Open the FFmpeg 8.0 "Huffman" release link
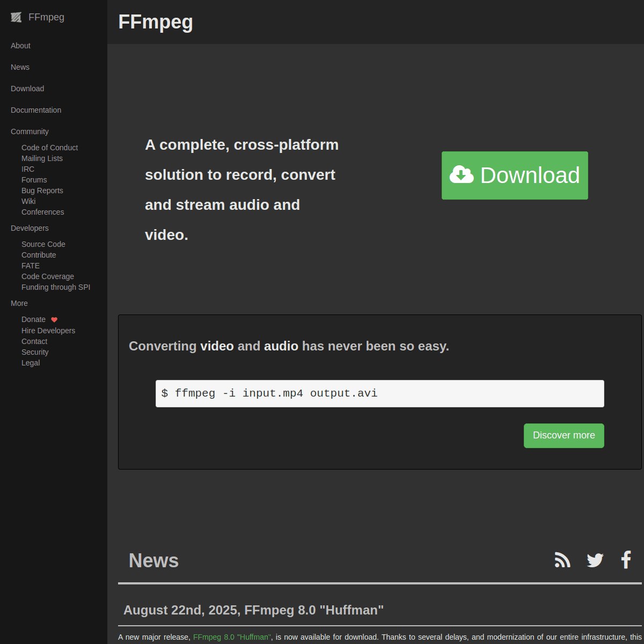 232,637
